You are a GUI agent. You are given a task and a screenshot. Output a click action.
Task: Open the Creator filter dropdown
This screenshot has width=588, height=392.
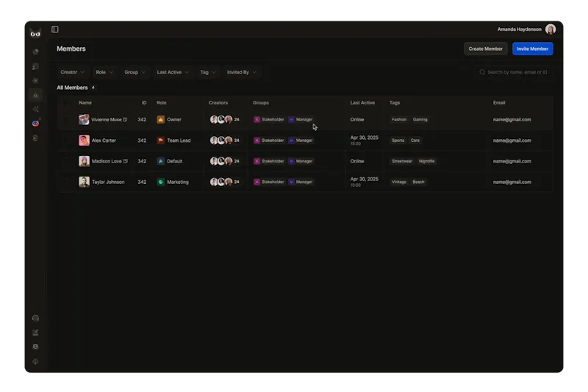tap(72, 72)
